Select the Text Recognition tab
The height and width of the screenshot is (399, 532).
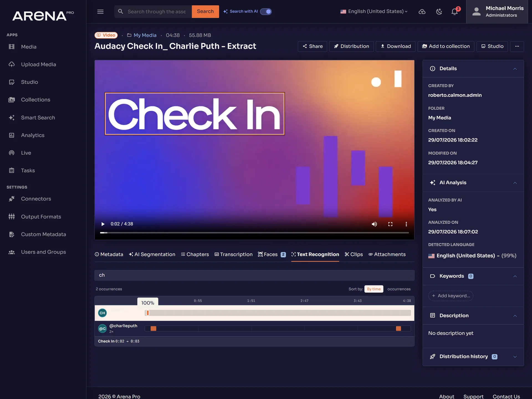click(315, 254)
